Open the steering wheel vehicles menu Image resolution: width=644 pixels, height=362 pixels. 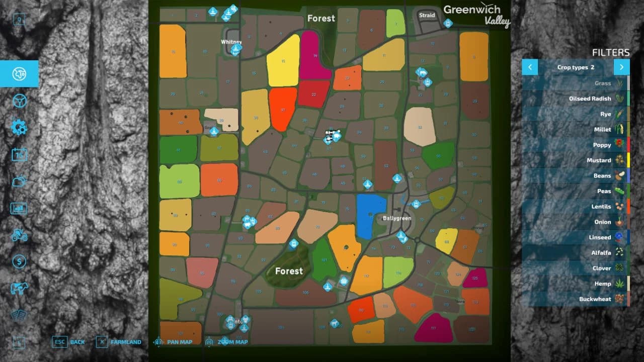19,101
